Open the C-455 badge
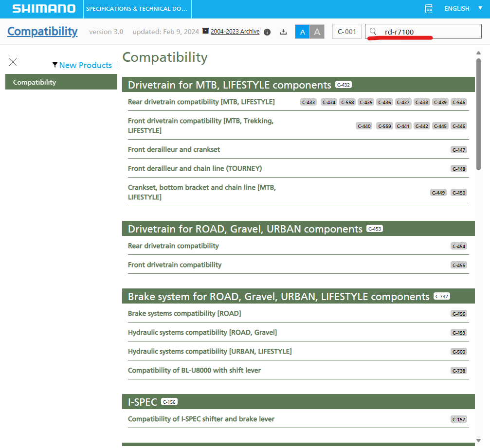 click(459, 265)
